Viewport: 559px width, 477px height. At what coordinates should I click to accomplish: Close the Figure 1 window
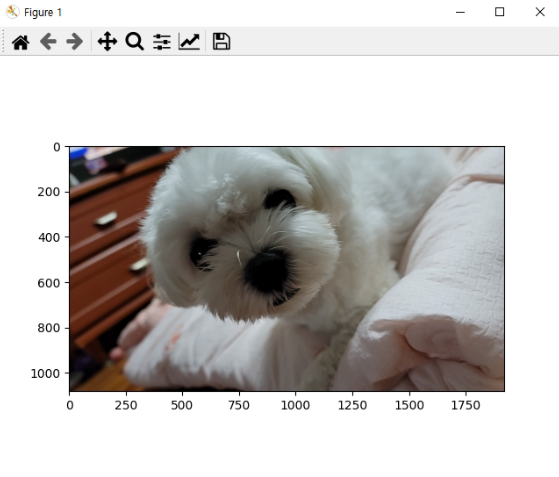click(x=540, y=12)
